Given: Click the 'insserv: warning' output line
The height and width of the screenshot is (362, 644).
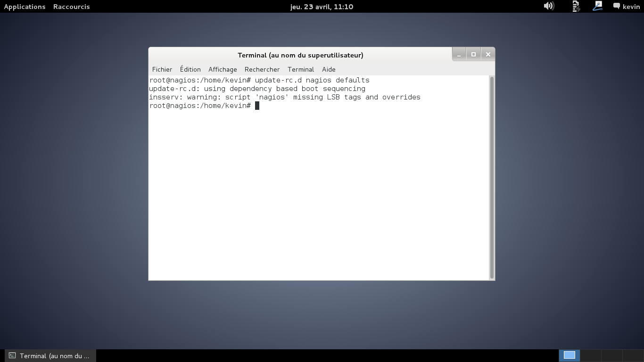Looking at the screenshot, I should tap(285, 97).
